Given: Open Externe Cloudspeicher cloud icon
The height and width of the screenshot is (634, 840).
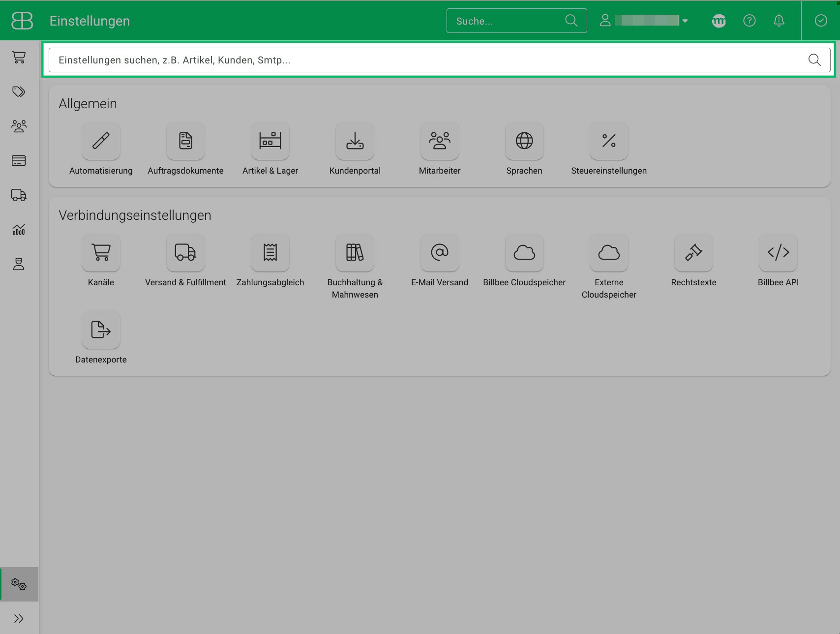Looking at the screenshot, I should 609,252.
